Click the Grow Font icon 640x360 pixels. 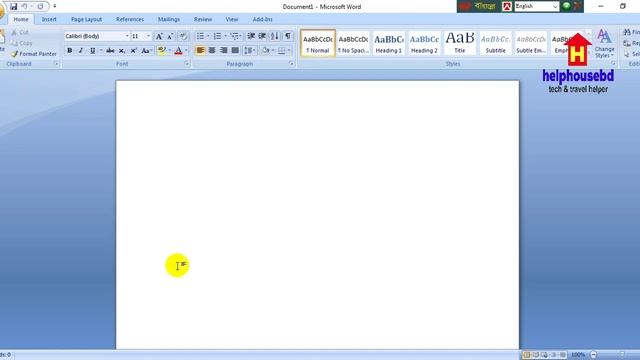pos(159,36)
